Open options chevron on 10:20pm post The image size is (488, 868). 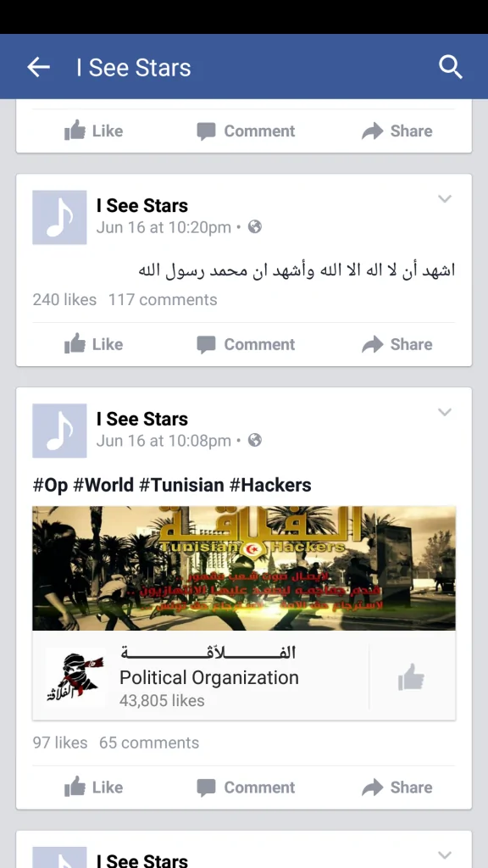[445, 198]
